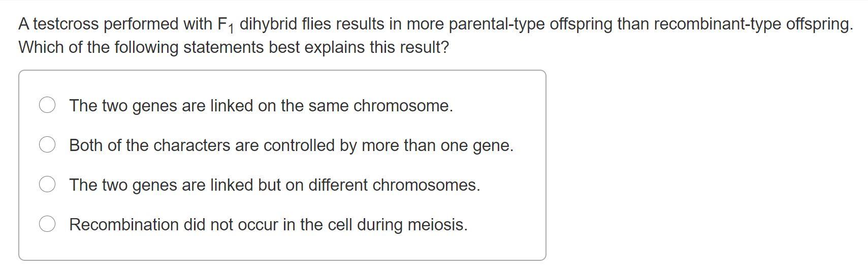
Task: Click the text 'The two genes are linked on the same chromosome.'
Action: pyautogui.click(x=261, y=106)
